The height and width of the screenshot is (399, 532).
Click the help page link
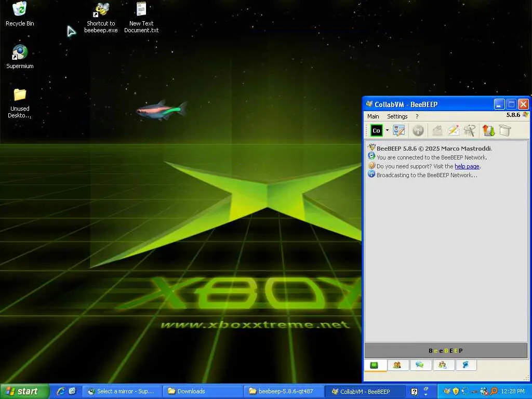pyautogui.click(x=467, y=166)
